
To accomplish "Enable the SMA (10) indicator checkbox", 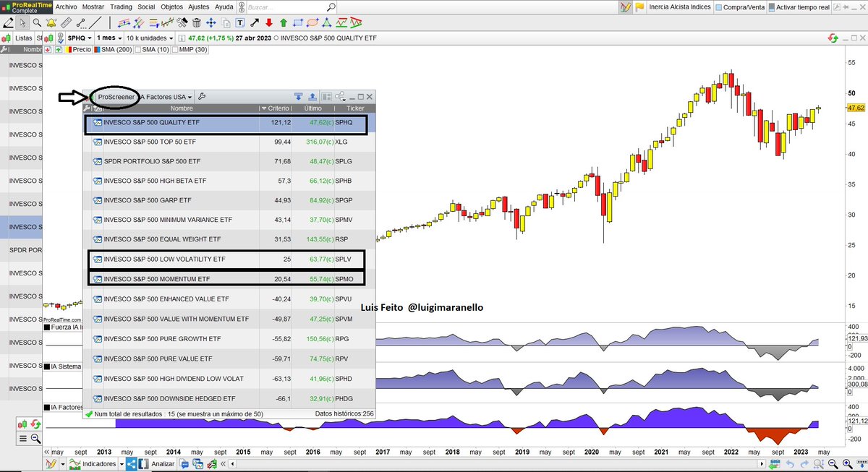I will pyautogui.click(x=138, y=50).
